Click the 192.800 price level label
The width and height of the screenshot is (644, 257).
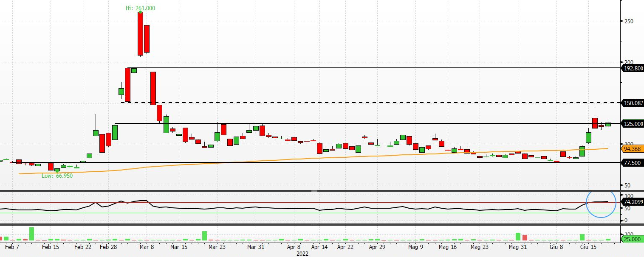click(633, 68)
